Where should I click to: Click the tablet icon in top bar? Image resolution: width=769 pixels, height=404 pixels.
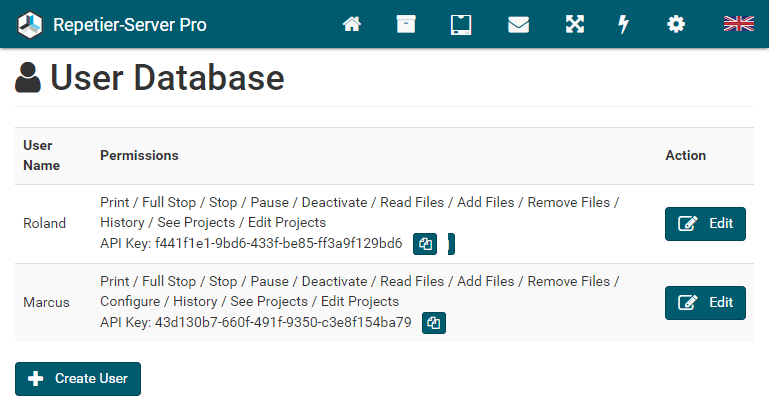click(x=461, y=24)
